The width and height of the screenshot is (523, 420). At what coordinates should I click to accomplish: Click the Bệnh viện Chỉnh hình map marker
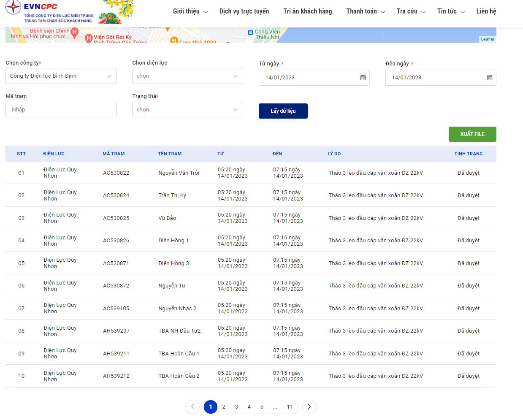click(75, 32)
